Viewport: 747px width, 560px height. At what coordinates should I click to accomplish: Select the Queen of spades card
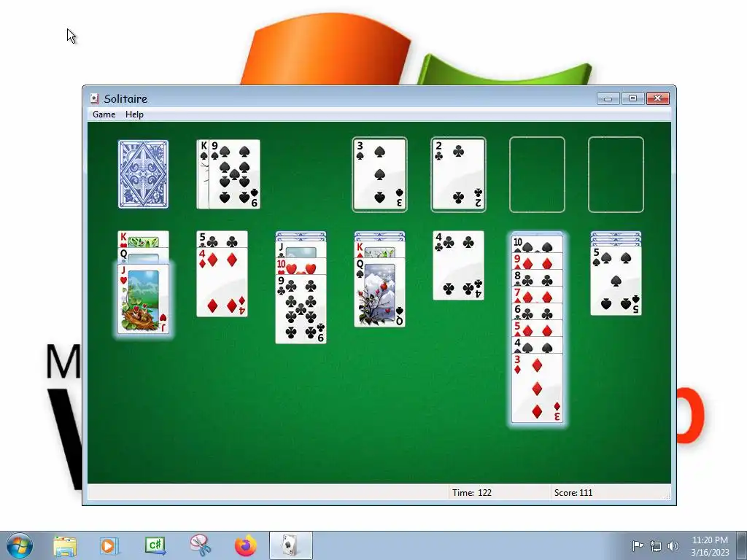(379, 292)
